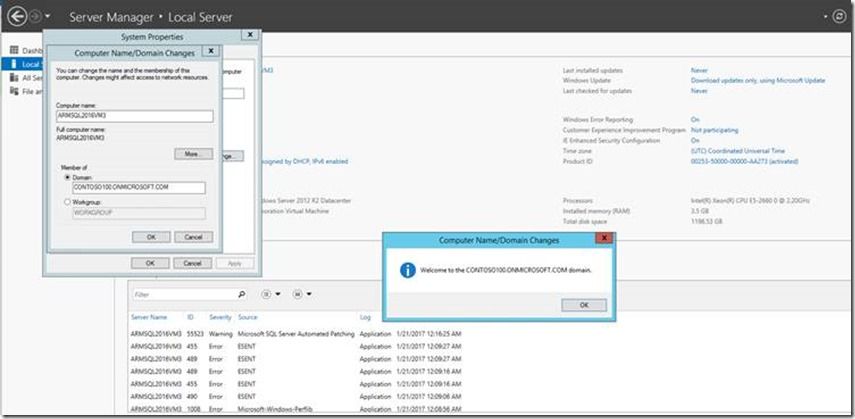The width and height of the screenshot is (855, 419).
Task: Click the 3.5 GB installed memory value
Action: [698, 211]
